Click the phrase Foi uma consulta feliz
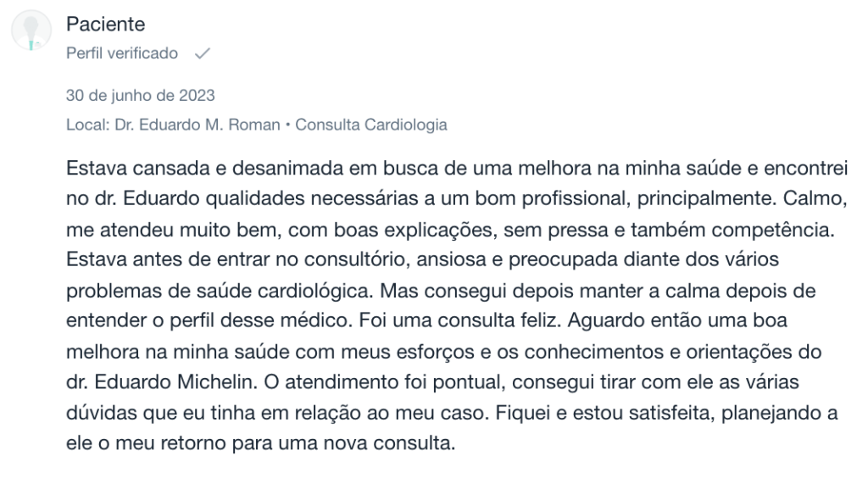868x478 pixels. [459, 321]
